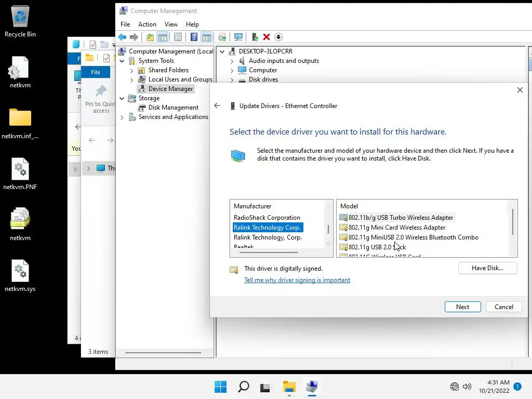The width and height of the screenshot is (532, 399).
Task: Open the Properties toolbar icon
Action: [178, 37]
